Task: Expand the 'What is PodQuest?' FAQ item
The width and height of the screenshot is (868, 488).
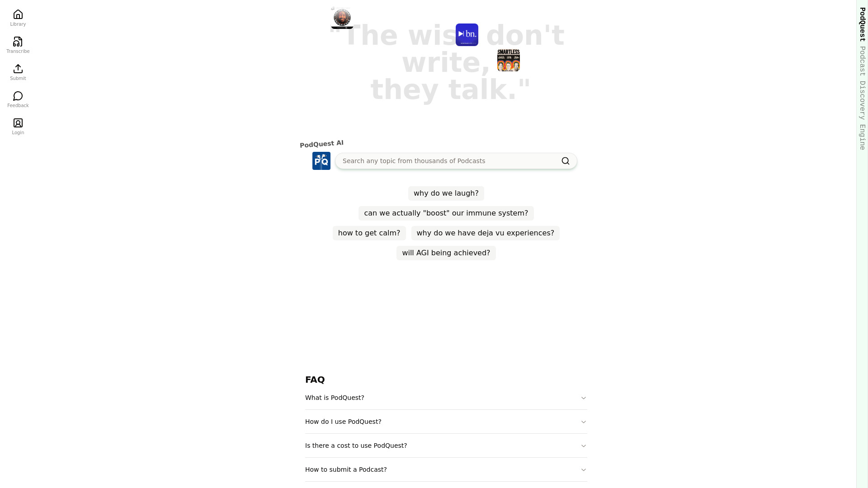Action: click(x=445, y=398)
